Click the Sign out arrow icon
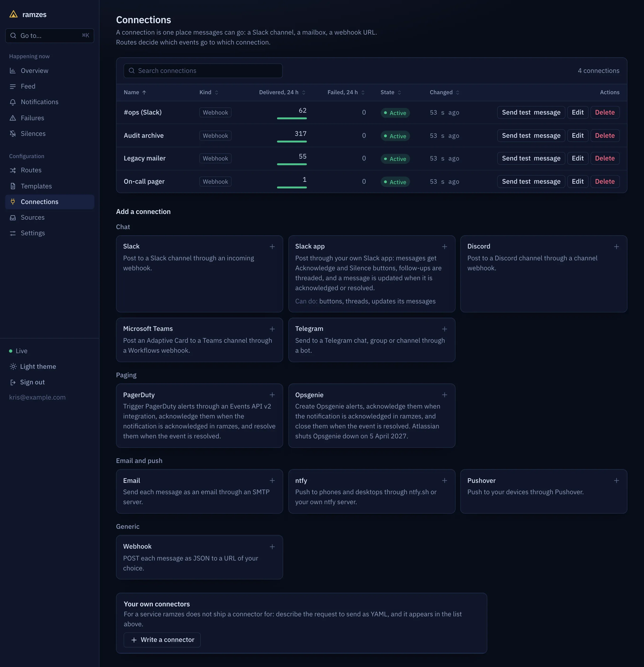 [x=13, y=382]
